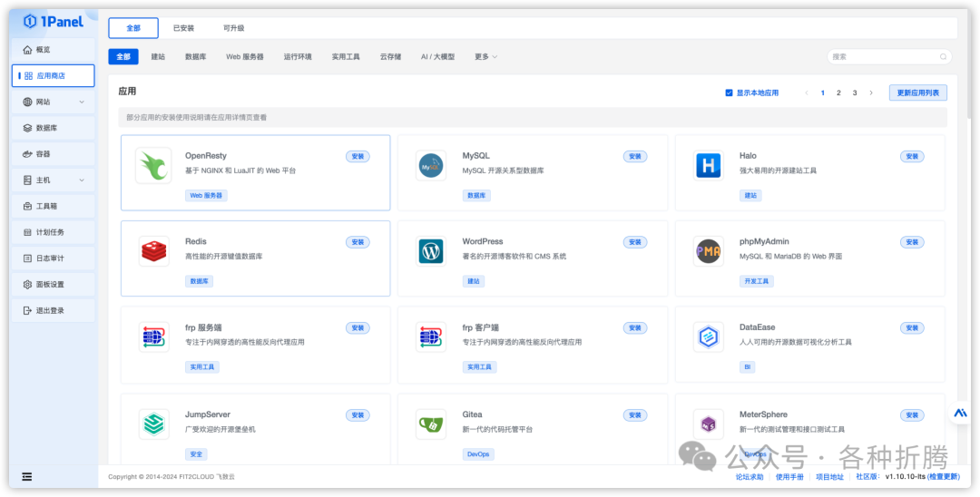Click the MeterSphere app icon
The image size is (980, 497).
[708, 424]
